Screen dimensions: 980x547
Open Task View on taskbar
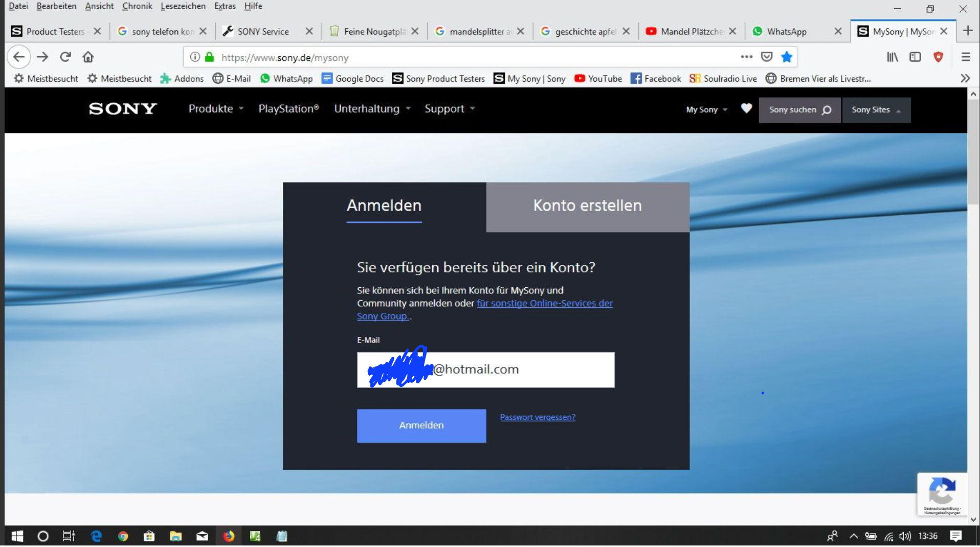click(x=69, y=536)
